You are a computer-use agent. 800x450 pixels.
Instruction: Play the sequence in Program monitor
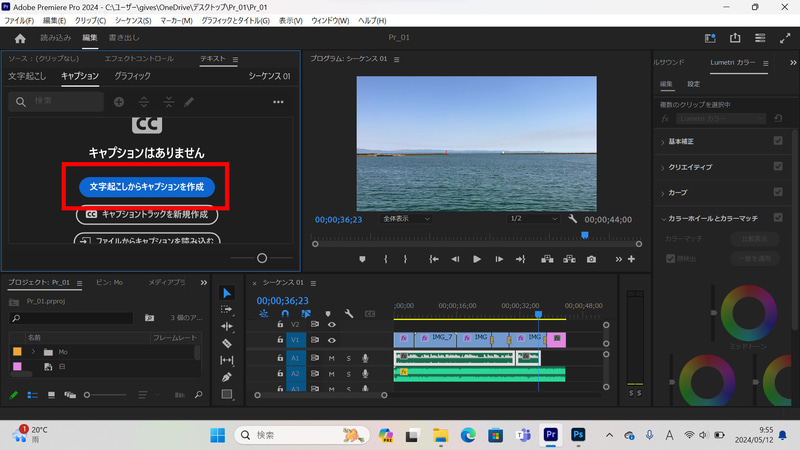(x=477, y=259)
